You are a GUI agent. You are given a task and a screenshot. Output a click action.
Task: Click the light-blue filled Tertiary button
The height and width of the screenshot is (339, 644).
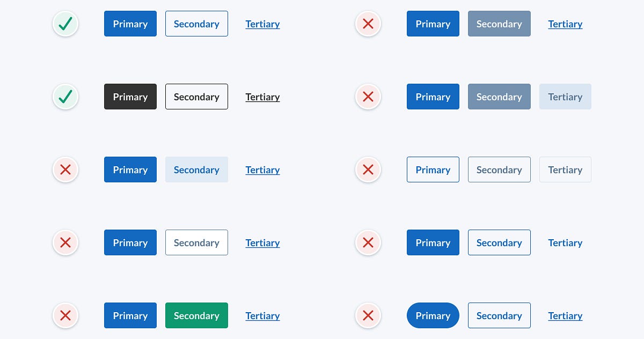pyautogui.click(x=565, y=97)
